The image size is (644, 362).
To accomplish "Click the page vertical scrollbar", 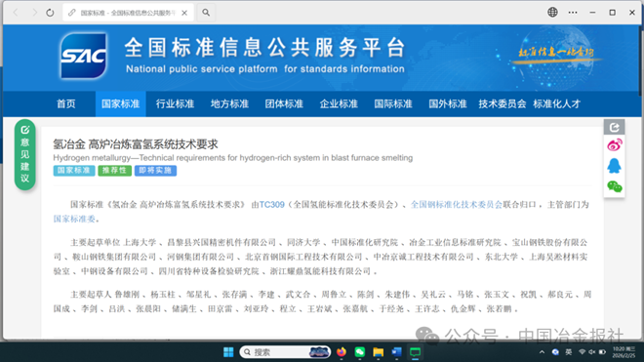I will 641,61.
